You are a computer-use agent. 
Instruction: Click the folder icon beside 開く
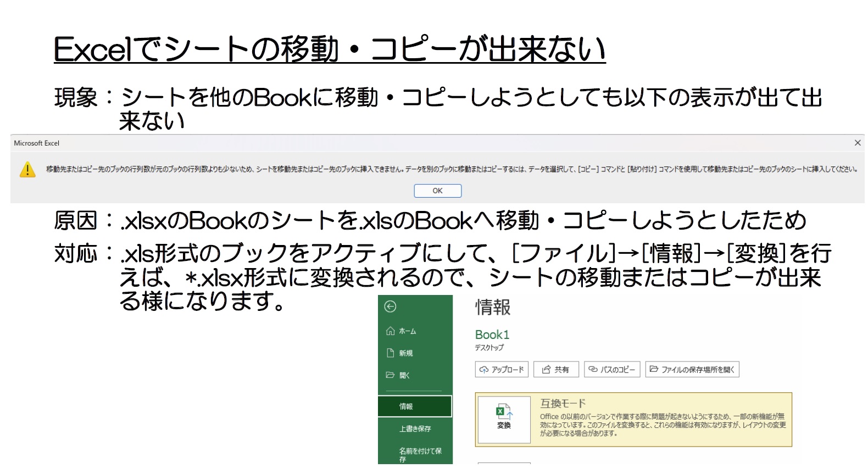pos(390,375)
